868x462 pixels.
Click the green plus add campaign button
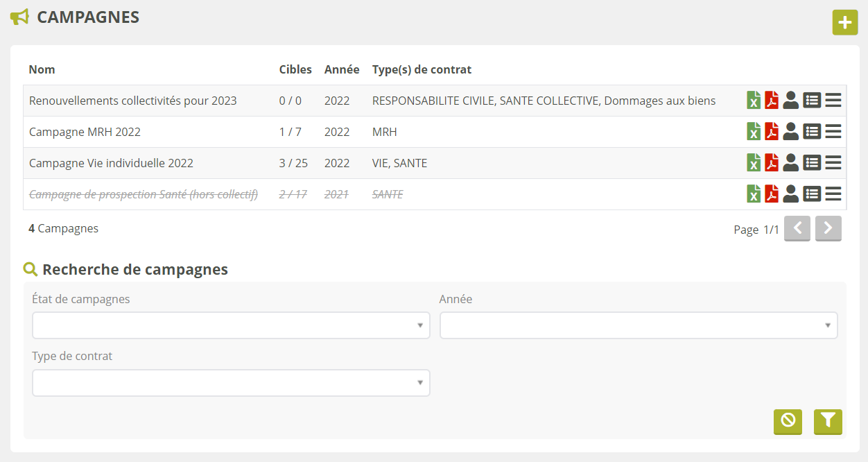pyautogui.click(x=844, y=23)
